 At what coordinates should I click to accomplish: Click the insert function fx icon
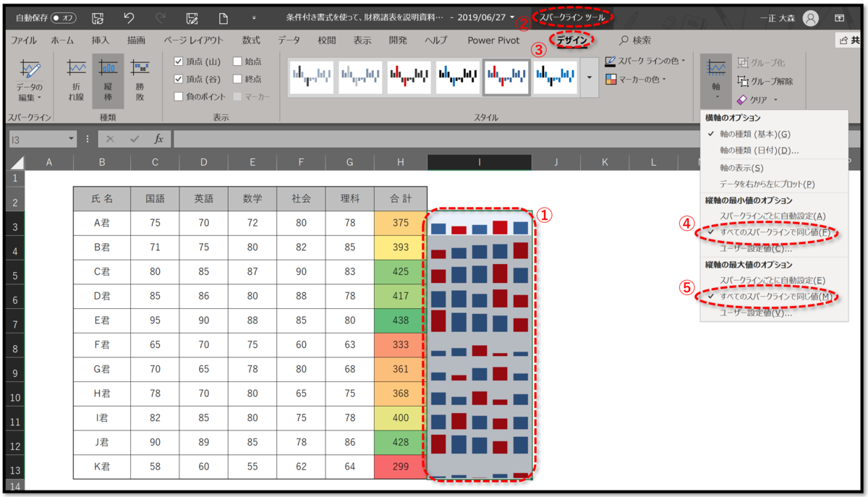158,139
